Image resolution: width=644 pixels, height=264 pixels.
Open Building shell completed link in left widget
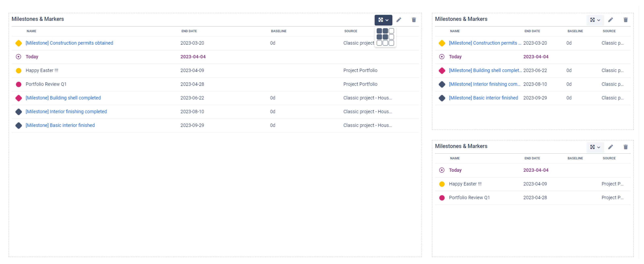[63, 98]
